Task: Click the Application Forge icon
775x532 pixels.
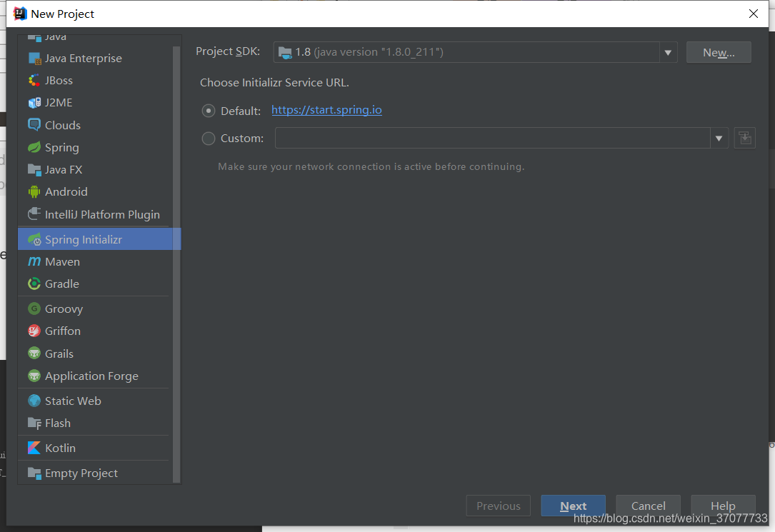Action: [x=34, y=376]
